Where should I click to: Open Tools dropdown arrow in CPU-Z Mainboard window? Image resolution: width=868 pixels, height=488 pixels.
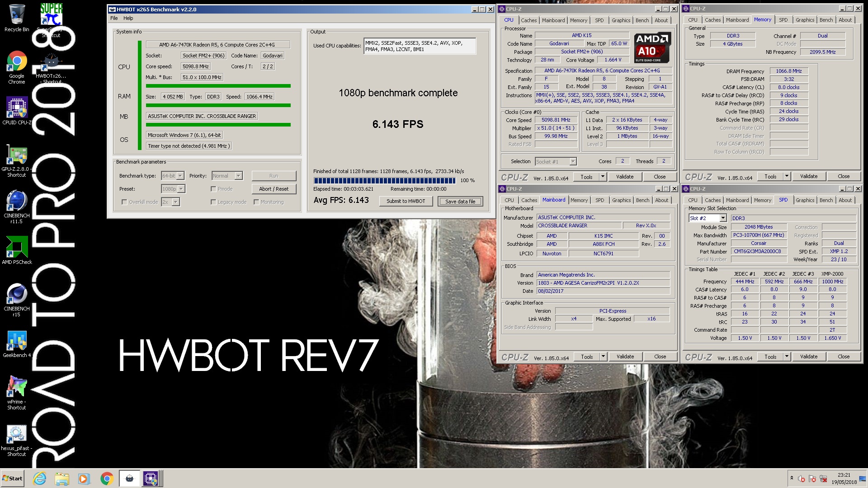tap(603, 357)
